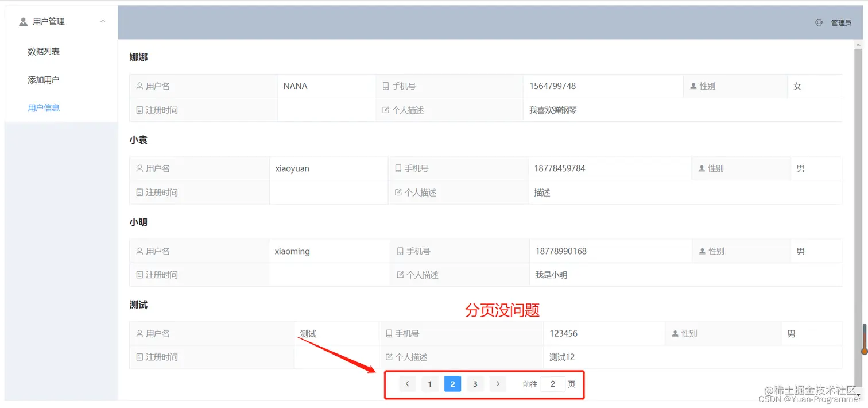The height and width of the screenshot is (408, 868).
Task: Click 个人描述 icon next to 描述
Action: point(398,193)
